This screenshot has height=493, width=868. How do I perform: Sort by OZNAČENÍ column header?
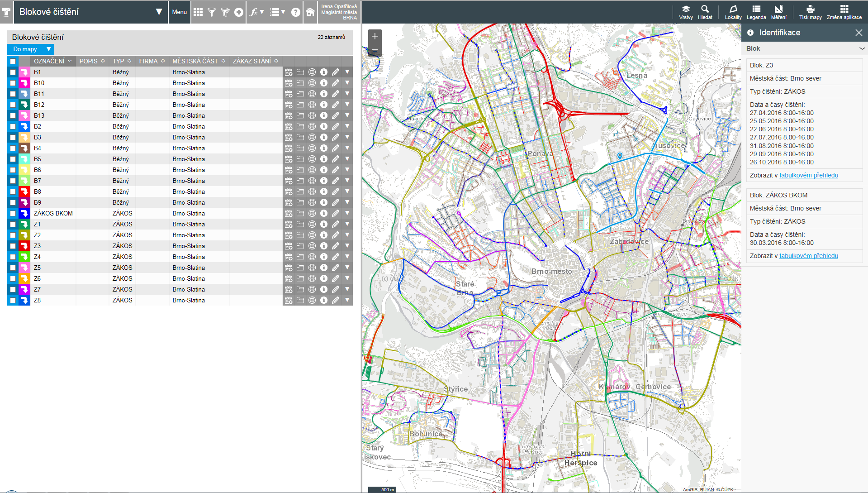pyautogui.click(x=52, y=61)
